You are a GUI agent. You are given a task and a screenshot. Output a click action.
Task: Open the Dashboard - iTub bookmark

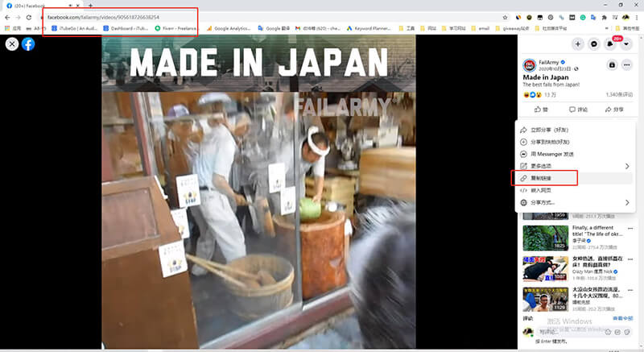[126, 28]
